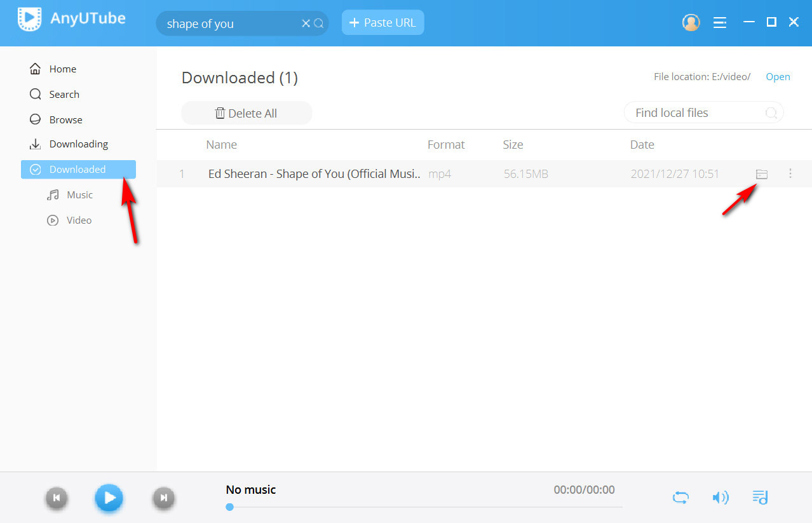Maximize the AnyUTube window
Screen dimensions: 812x523
pyautogui.click(x=771, y=22)
